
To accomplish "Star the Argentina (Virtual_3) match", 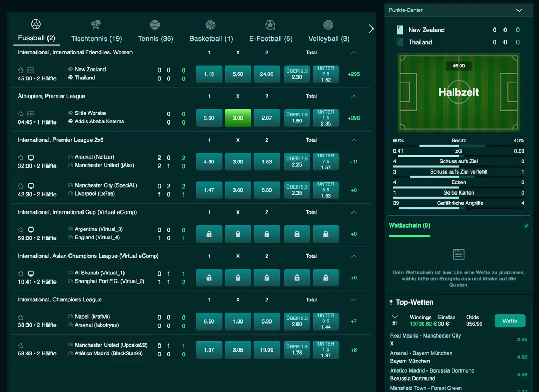I will 20,230.
